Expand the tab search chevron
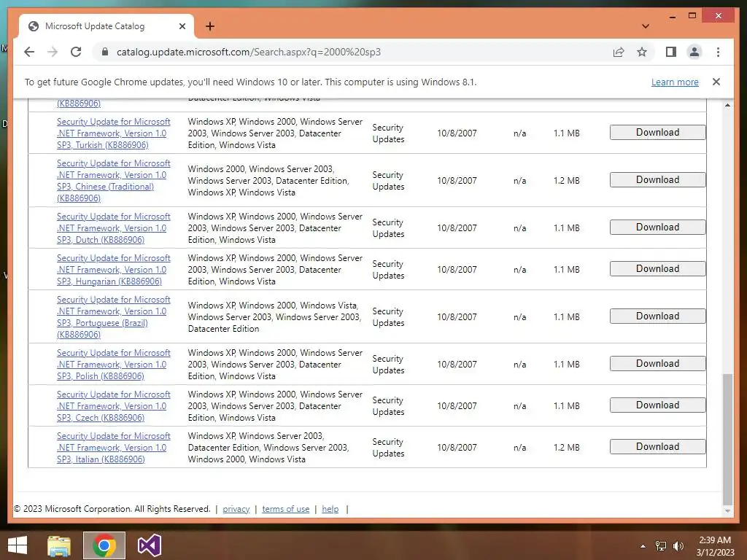Viewport: 747px width, 560px height. [x=646, y=26]
